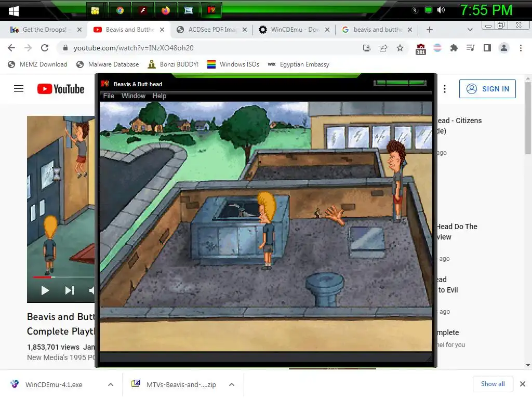Click the volume speaker tray icon
The image size is (532, 399).
[441, 10]
